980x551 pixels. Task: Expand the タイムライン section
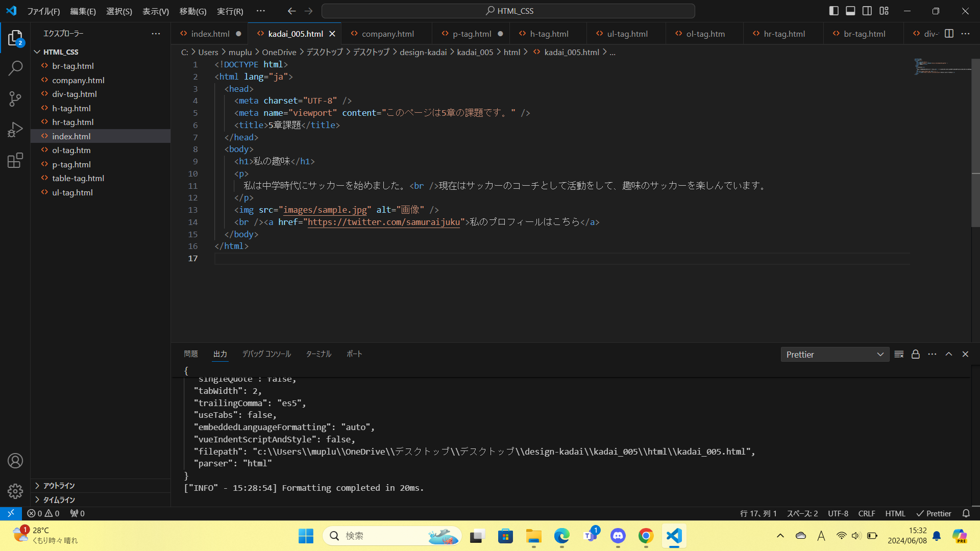(x=59, y=500)
